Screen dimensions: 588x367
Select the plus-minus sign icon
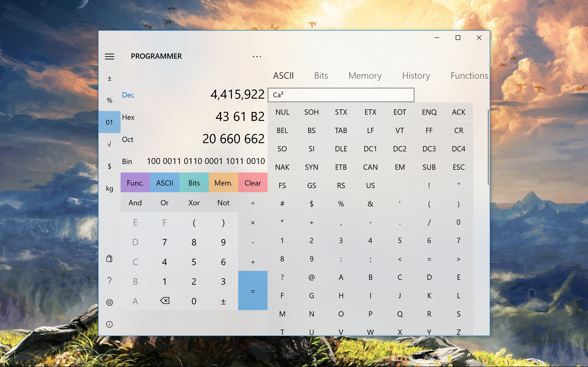point(109,78)
